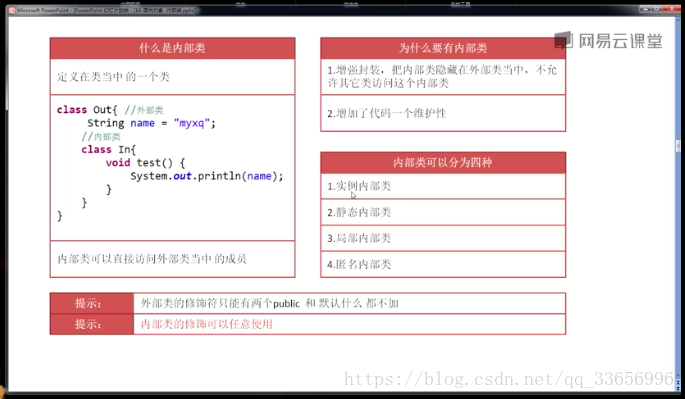This screenshot has height=399, width=685.
Task: Click the PowerPoint icon in the title bar
Action: click(x=12, y=10)
